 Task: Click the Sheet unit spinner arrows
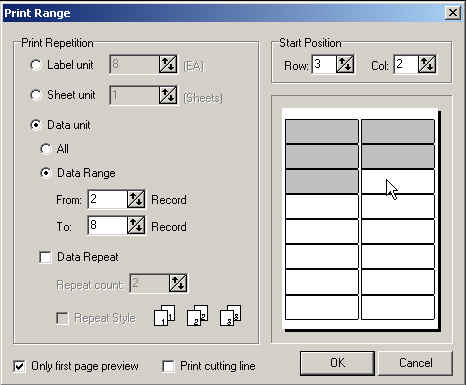point(168,95)
